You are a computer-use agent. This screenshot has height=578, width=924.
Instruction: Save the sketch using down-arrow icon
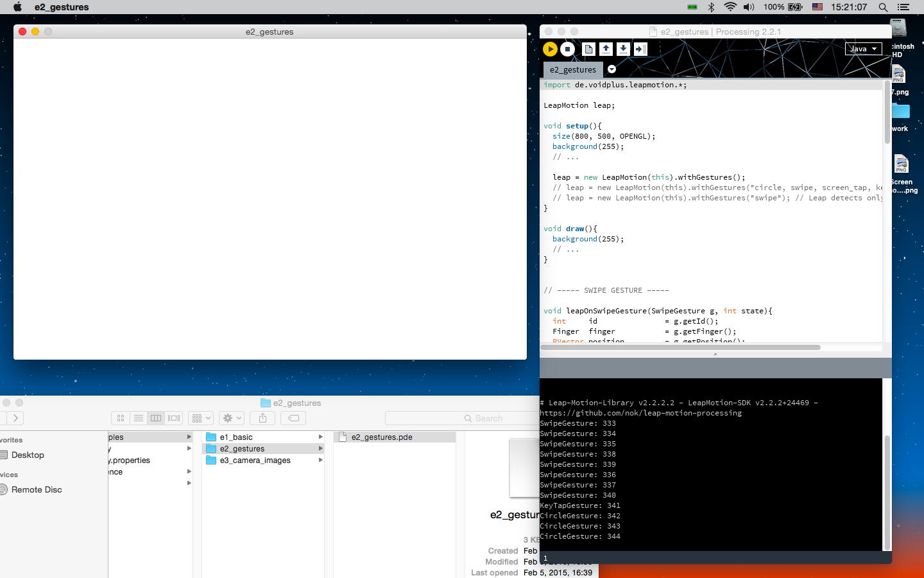[x=623, y=49]
